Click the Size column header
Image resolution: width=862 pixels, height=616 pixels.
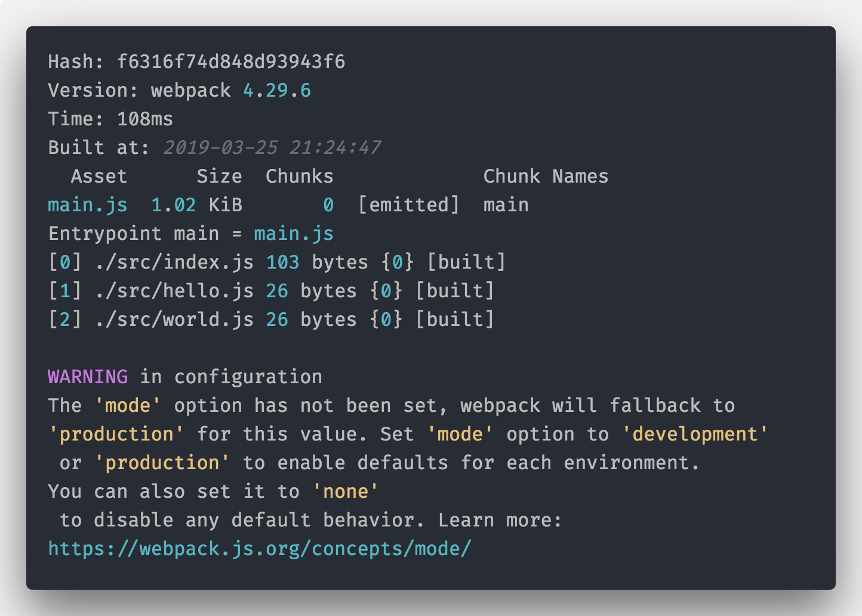[x=219, y=176]
